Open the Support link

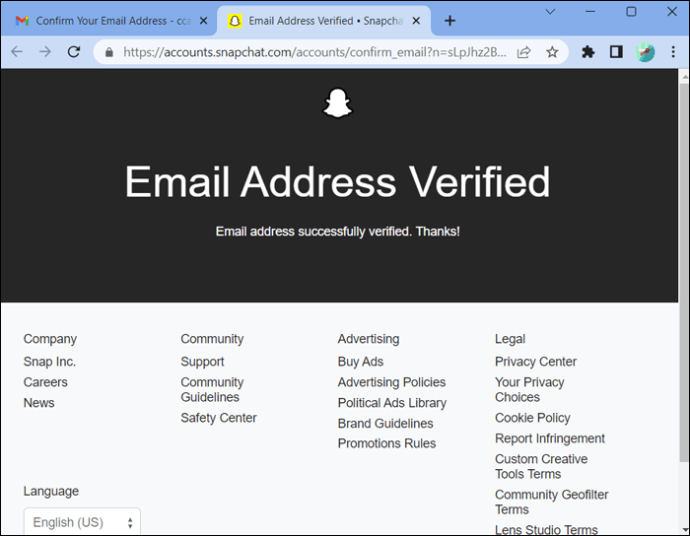(202, 362)
